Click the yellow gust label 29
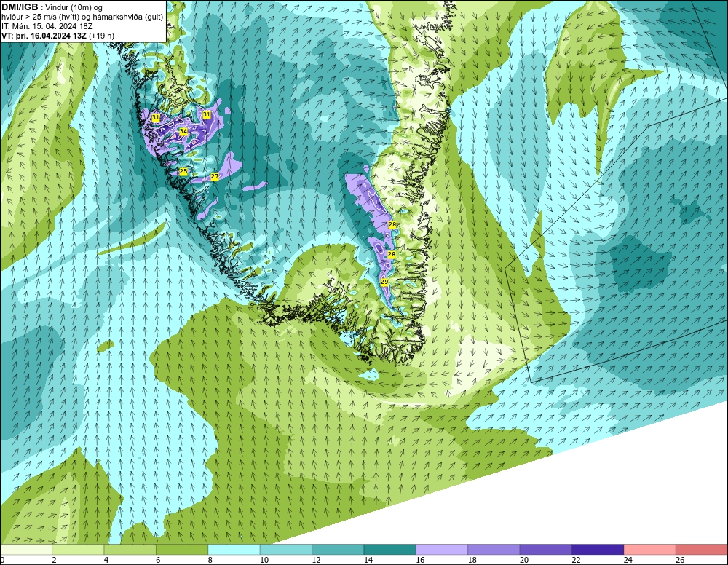728x565 pixels. coord(384,282)
